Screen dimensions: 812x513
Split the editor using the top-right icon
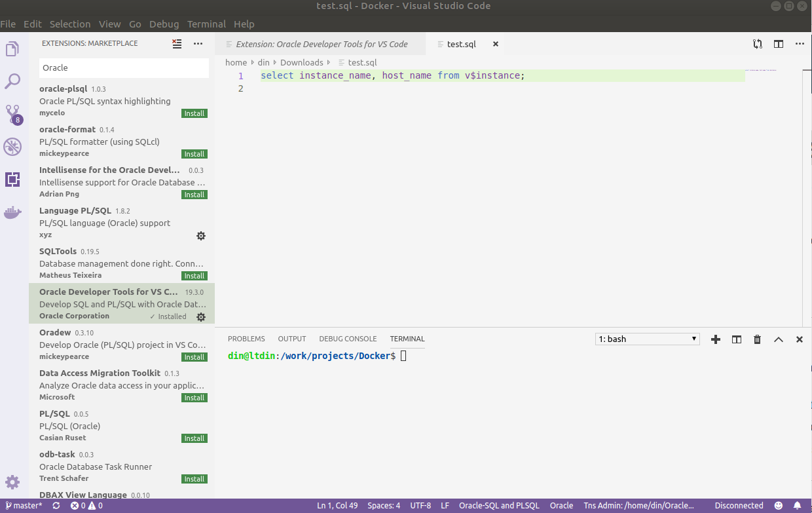click(779, 44)
